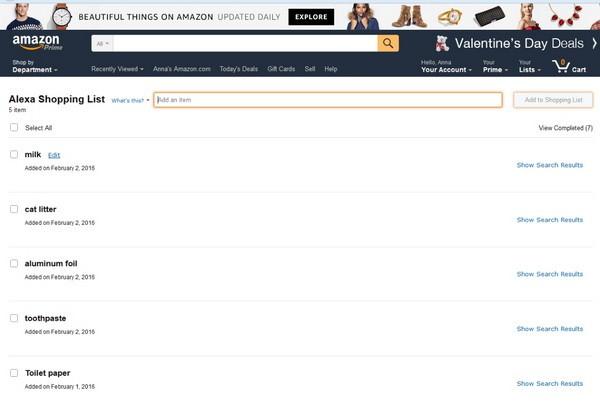The height and width of the screenshot is (408, 600).
Task: Click the Valentine's Day teddy bear icon
Action: click(442, 43)
